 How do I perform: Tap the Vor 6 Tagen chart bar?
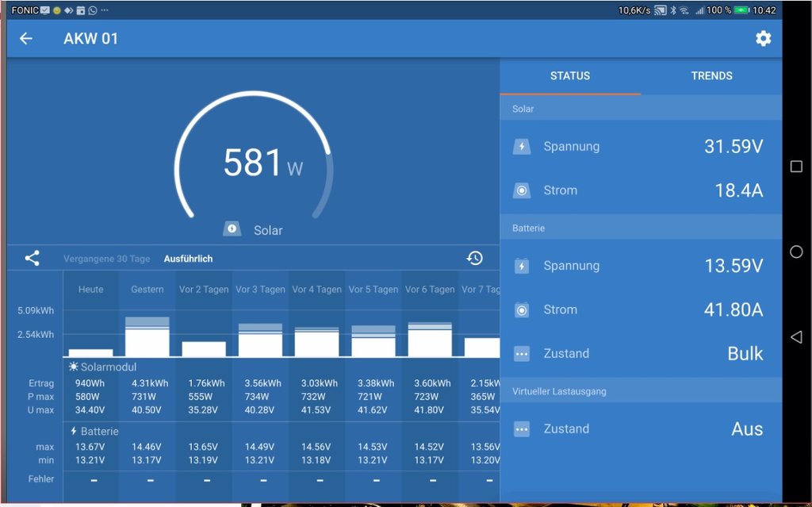(x=430, y=340)
